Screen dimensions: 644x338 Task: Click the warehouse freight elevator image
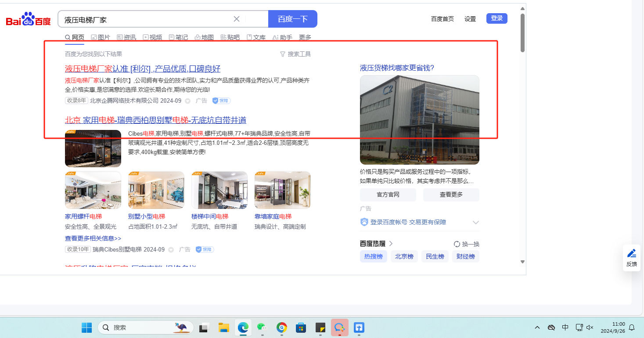tap(420, 120)
